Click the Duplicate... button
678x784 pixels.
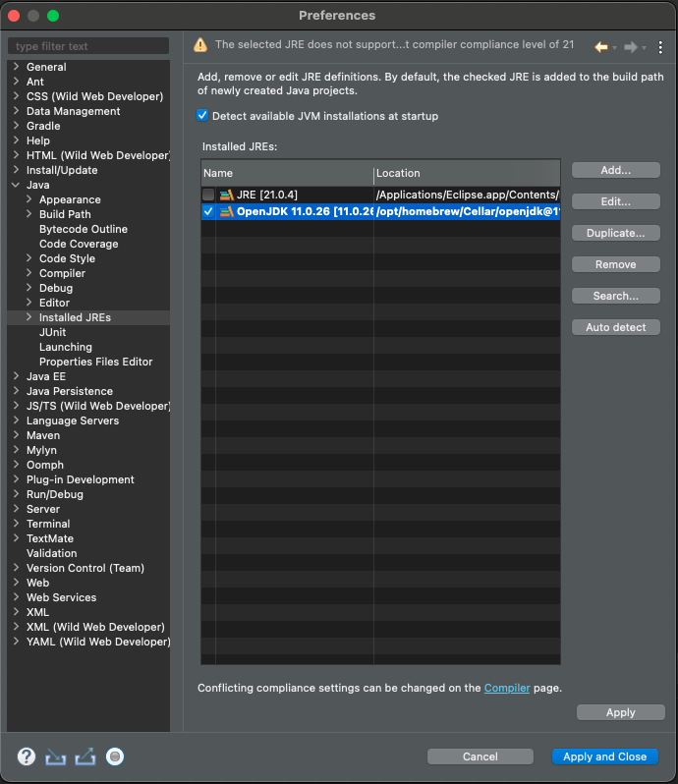(x=615, y=233)
